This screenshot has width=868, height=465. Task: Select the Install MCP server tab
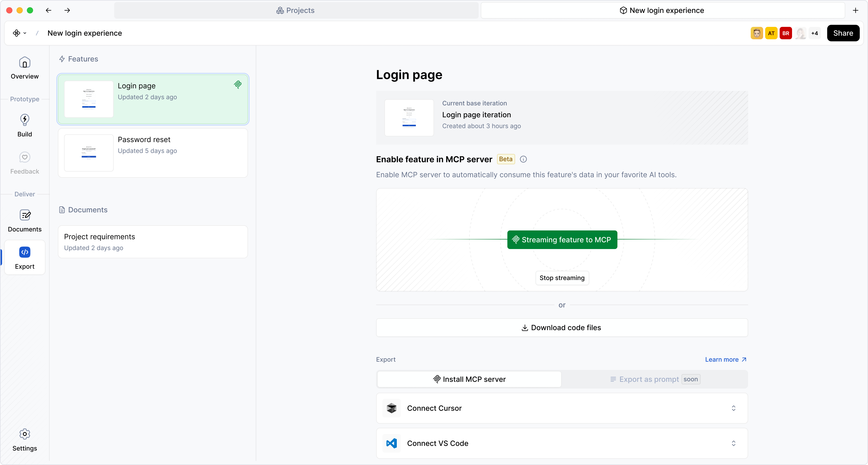point(469,379)
